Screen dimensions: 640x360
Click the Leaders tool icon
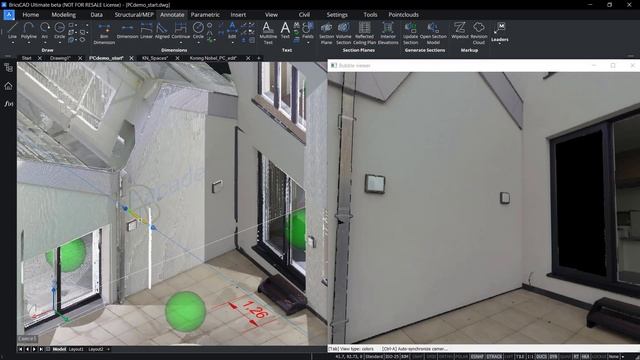coord(499,29)
